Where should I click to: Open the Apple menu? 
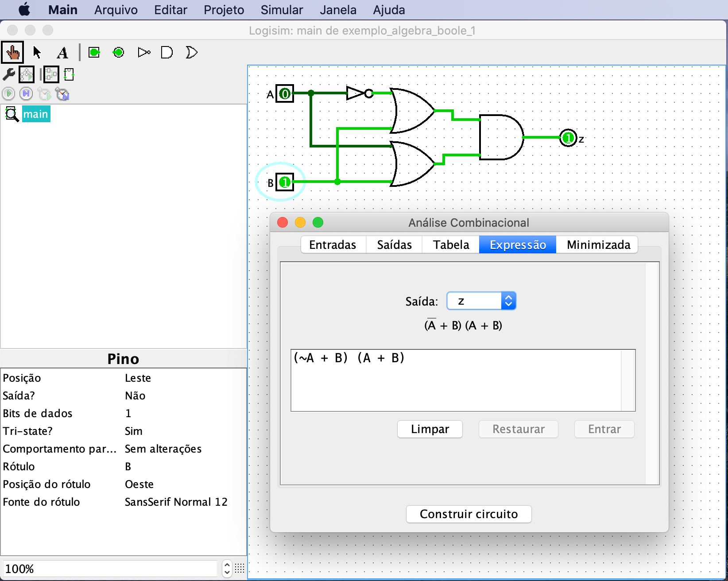[x=24, y=9]
